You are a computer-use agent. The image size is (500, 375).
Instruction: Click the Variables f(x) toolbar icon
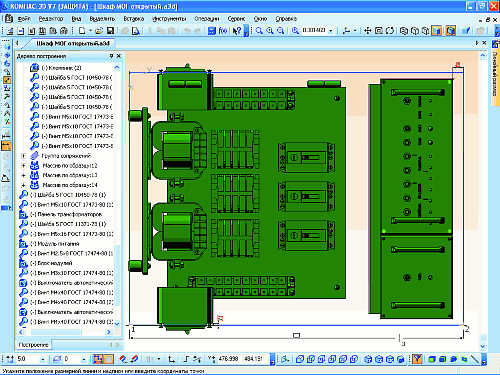pyautogui.click(x=223, y=31)
